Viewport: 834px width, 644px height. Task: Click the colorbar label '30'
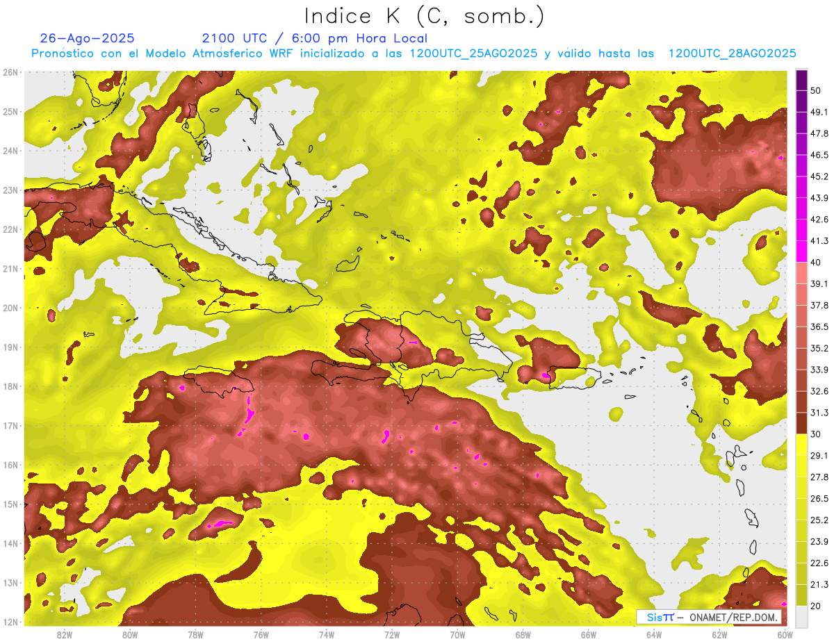[816, 434]
